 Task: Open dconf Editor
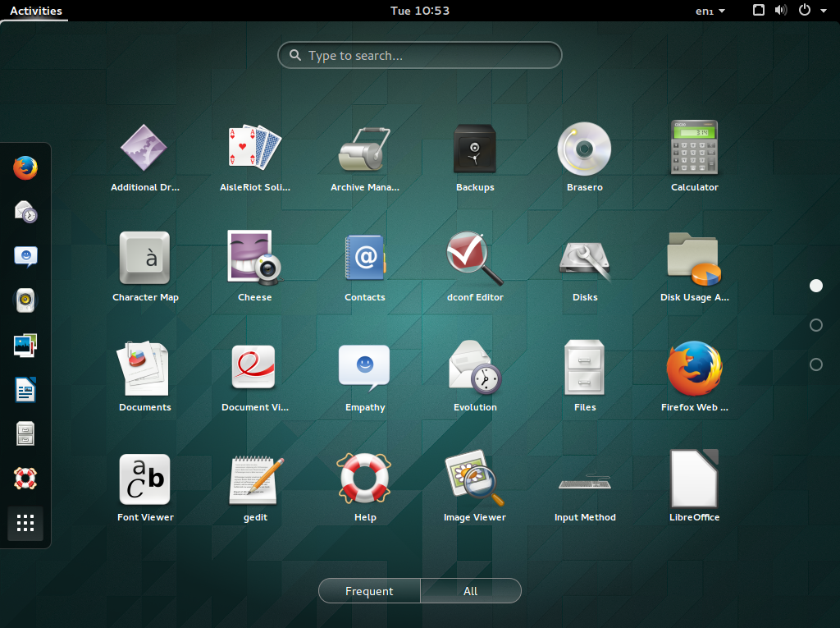pos(475,258)
